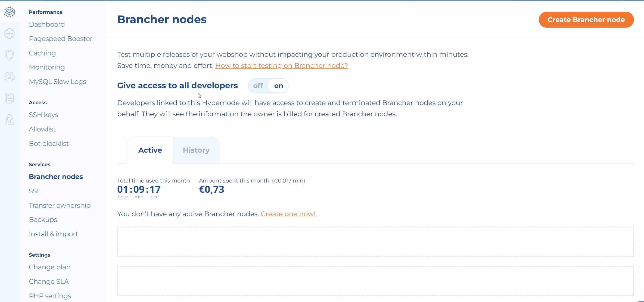Screen dimensions: 644x302
Task: Follow the Create one now link
Action: pyautogui.click(x=288, y=214)
